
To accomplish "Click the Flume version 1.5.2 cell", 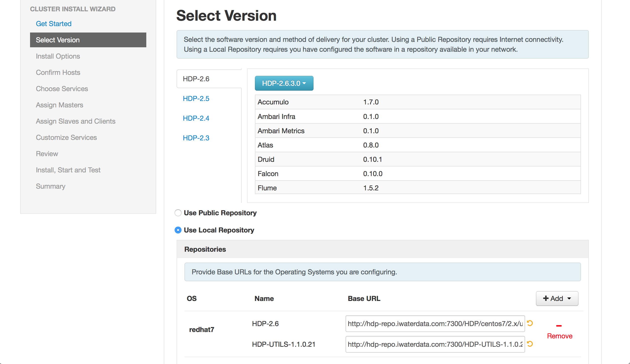I will 371,188.
